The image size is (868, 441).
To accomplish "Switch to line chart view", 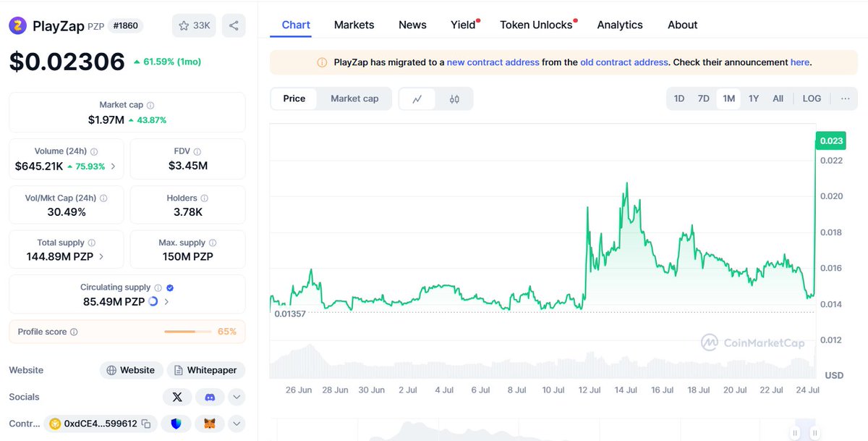I will click(417, 99).
